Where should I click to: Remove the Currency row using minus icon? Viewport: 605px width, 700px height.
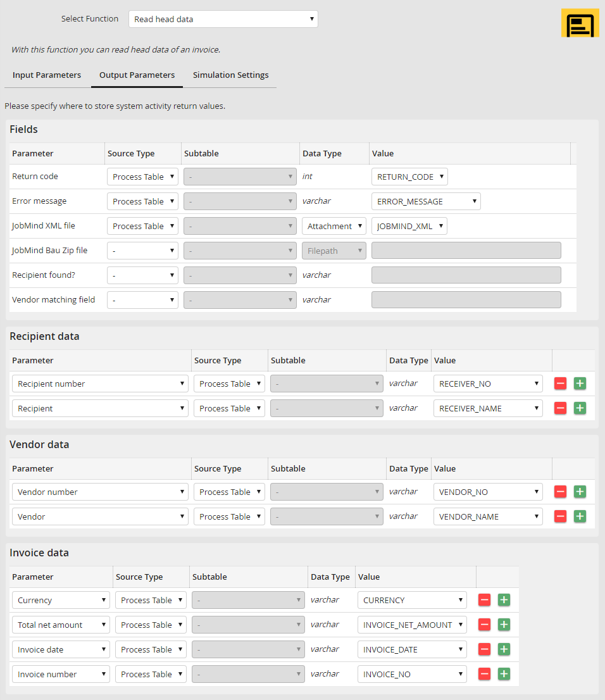[x=485, y=600]
